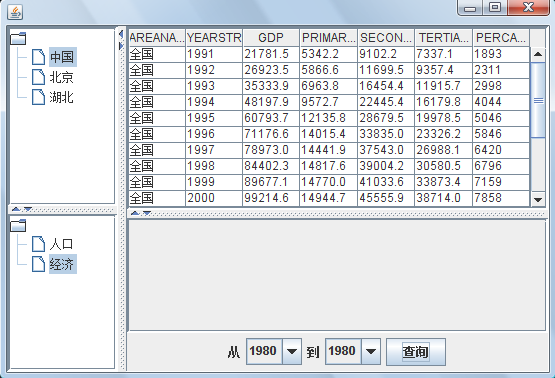Open the 到 end year dropdown
Screen dimensions: 555x378
pos(371,351)
